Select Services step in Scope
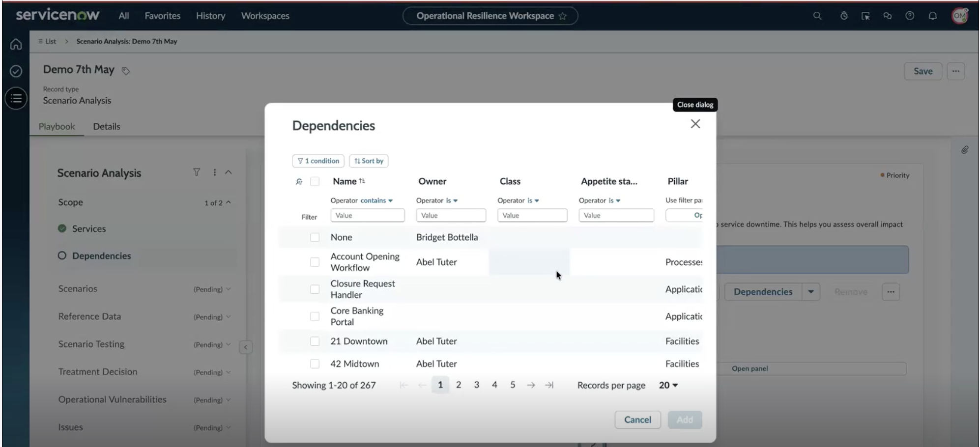This screenshot has width=980, height=447. coord(89,229)
